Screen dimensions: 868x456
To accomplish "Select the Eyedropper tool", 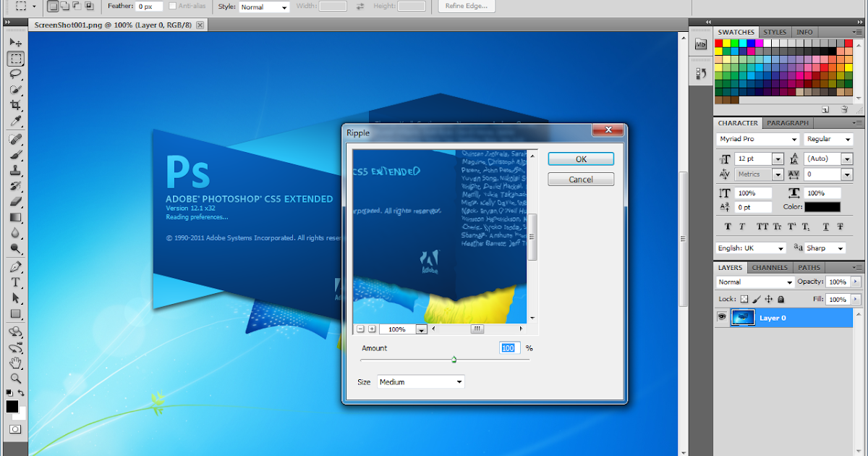I will (x=15, y=121).
